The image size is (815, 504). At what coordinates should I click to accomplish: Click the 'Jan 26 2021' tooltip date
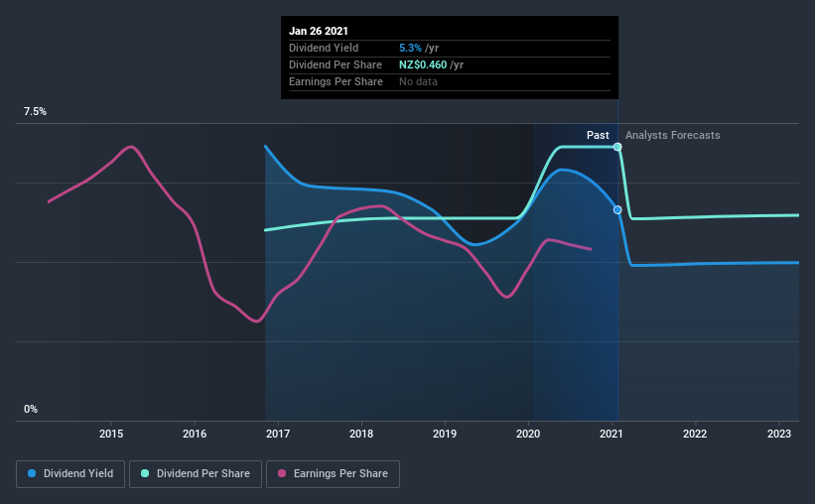319,31
